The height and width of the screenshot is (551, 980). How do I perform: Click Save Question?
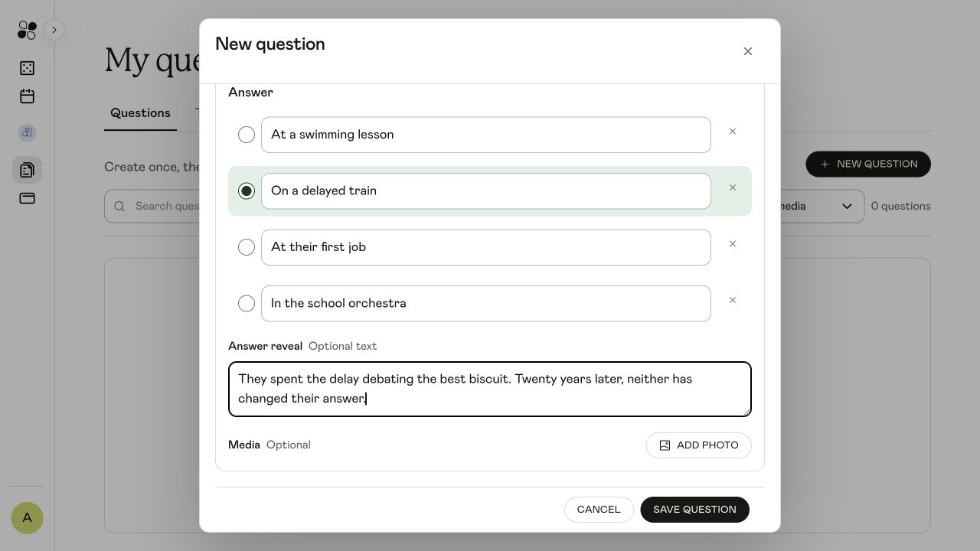click(x=694, y=510)
